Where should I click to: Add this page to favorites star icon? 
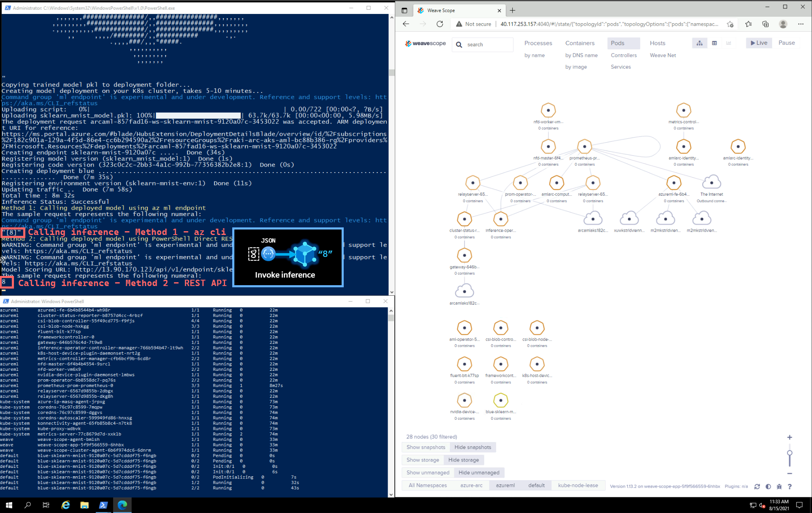(x=730, y=24)
